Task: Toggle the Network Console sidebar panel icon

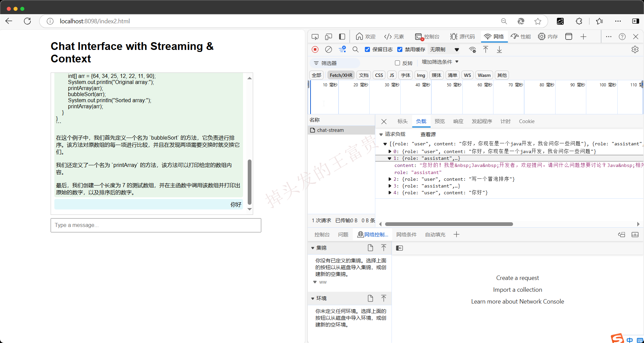Action: point(399,248)
